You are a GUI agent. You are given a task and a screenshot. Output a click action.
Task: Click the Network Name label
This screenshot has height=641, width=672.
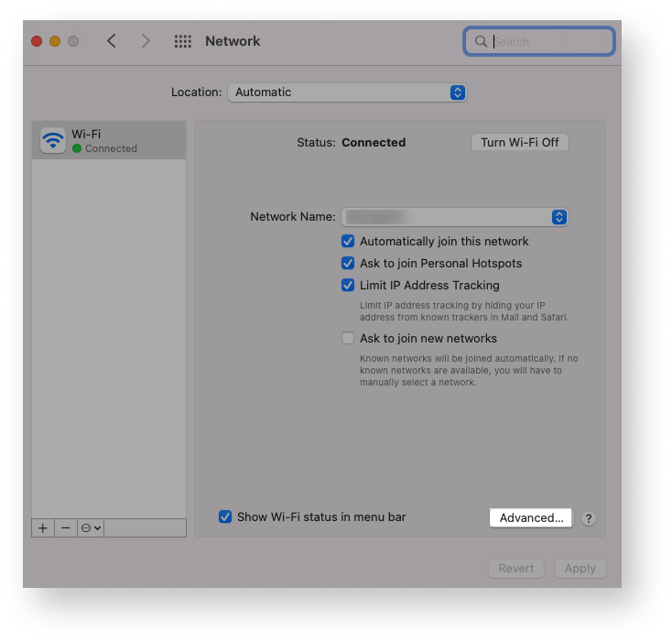tap(293, 216)
